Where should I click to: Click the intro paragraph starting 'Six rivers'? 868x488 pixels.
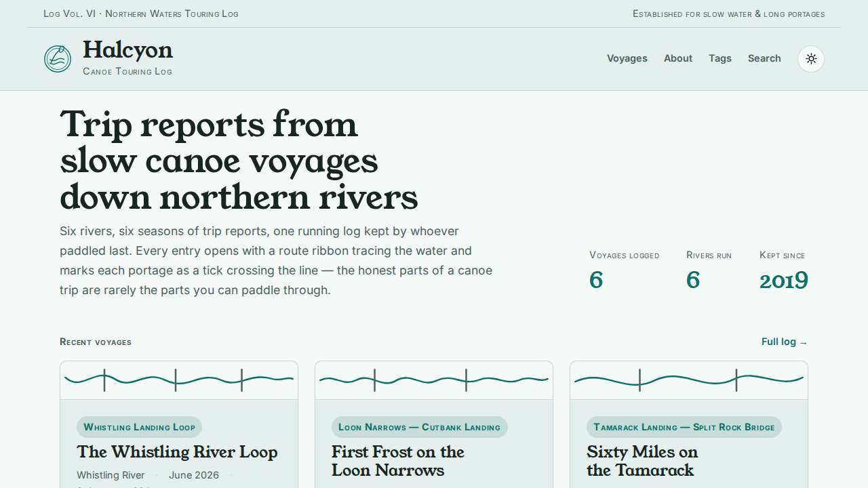pyautogui.click(x=276, y=261)
